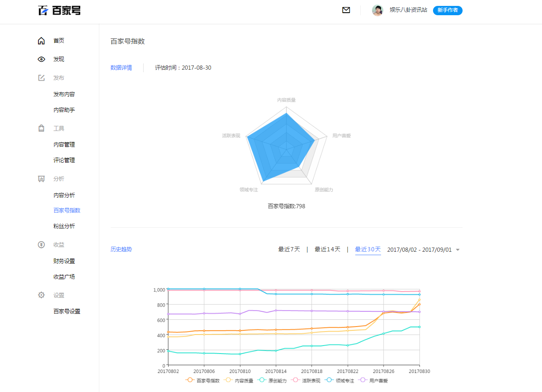Click the purple 用户喜爱 point at 20170810
The image size is (542, 392).
pos(240,314)
